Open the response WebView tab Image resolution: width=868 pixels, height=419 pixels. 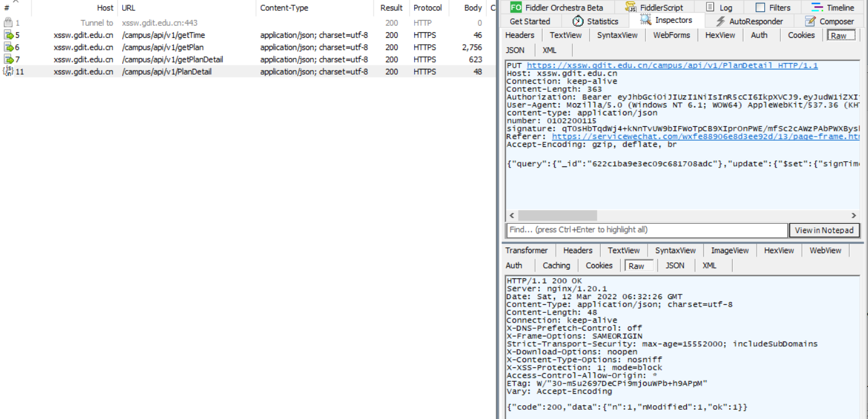825,250
